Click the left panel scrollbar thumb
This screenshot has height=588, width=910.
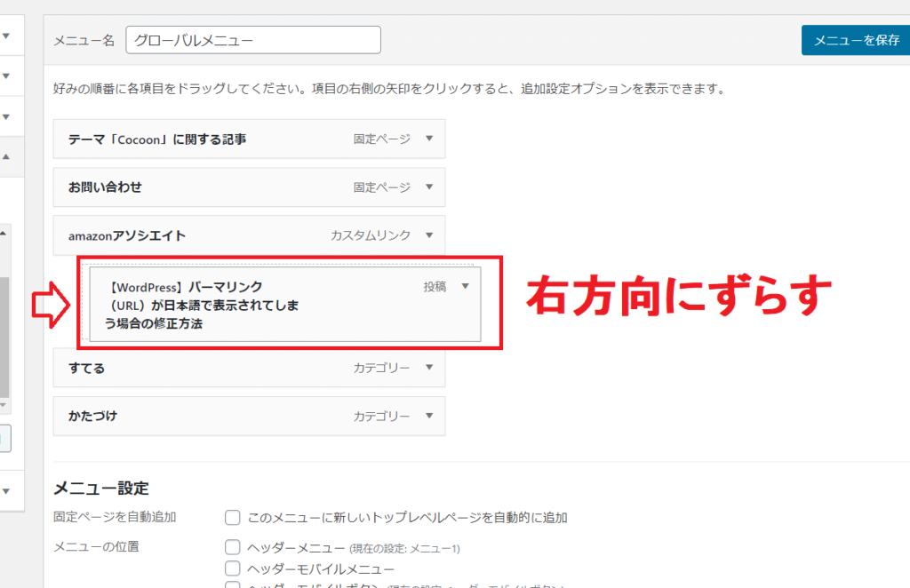click(4, 337)
